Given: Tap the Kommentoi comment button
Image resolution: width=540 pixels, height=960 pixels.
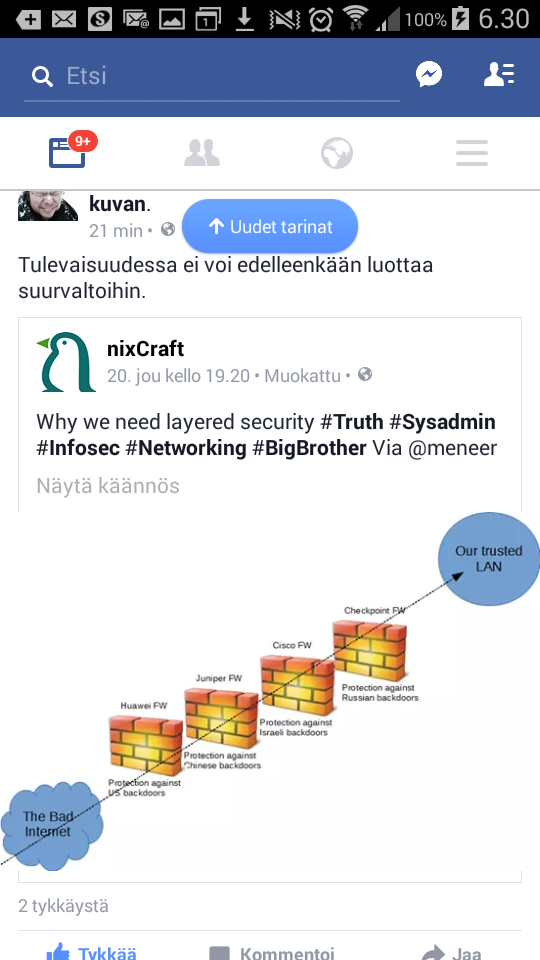Looking at the screenshot, I should tap(272, 953).
